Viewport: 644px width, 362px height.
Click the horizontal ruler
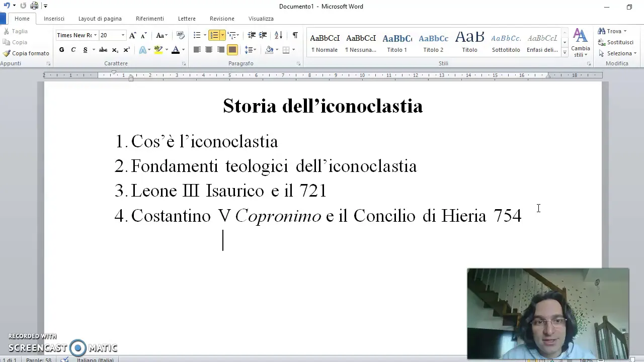coord(323,75)
